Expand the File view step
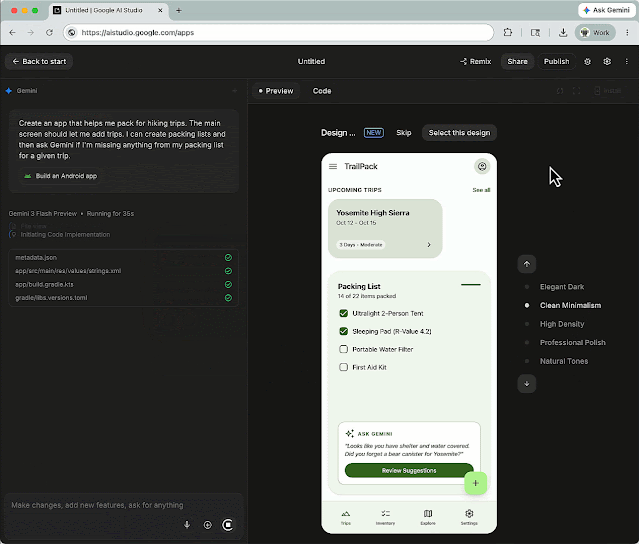 [x=33, y=226]
